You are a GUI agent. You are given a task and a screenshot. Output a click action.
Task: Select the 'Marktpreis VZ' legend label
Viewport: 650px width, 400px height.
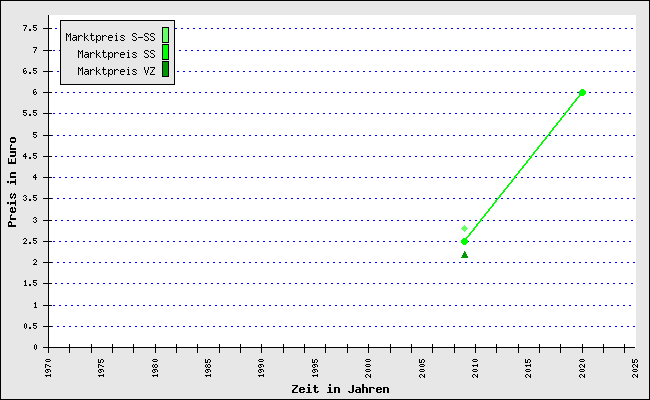coord(116,71)
